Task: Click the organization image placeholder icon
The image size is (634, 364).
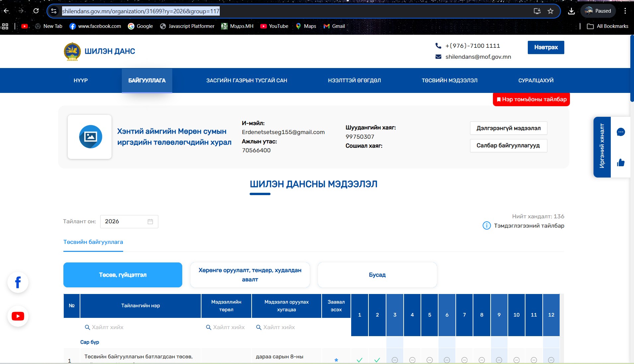Action: pos(90,137)
